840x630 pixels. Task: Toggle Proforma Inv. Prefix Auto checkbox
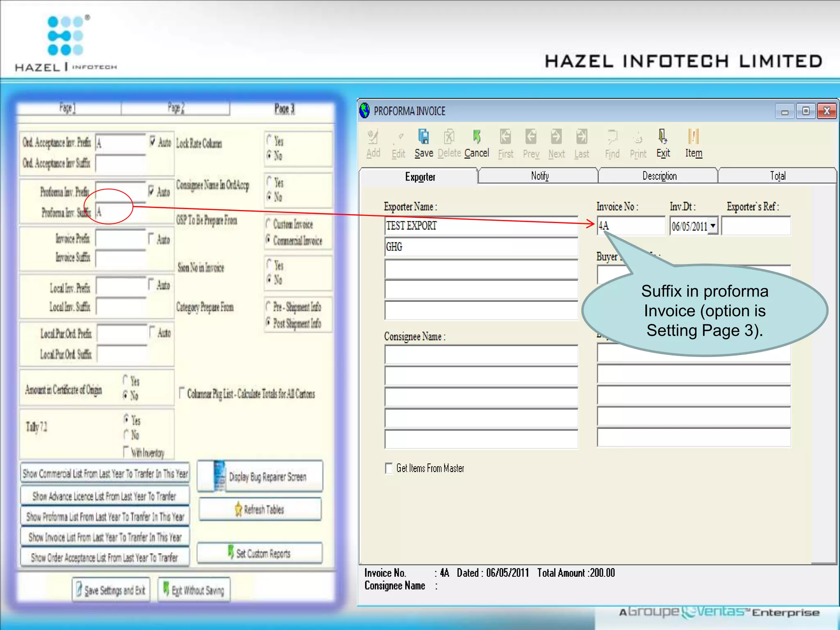151,191
